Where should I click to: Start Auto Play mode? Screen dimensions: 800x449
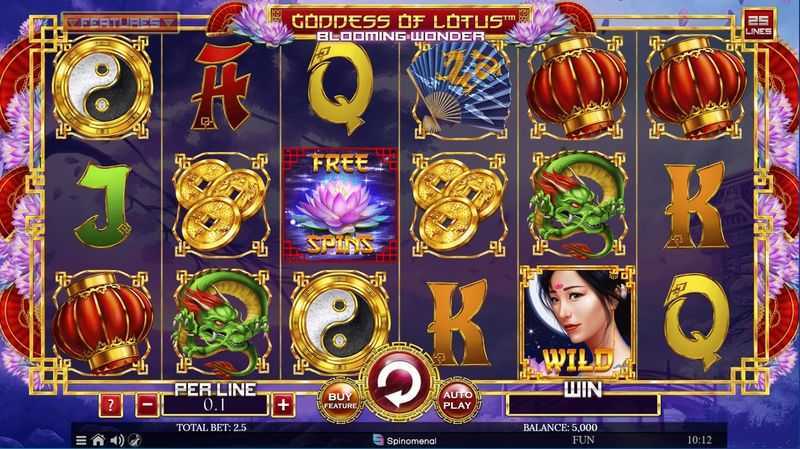(457, 400)
